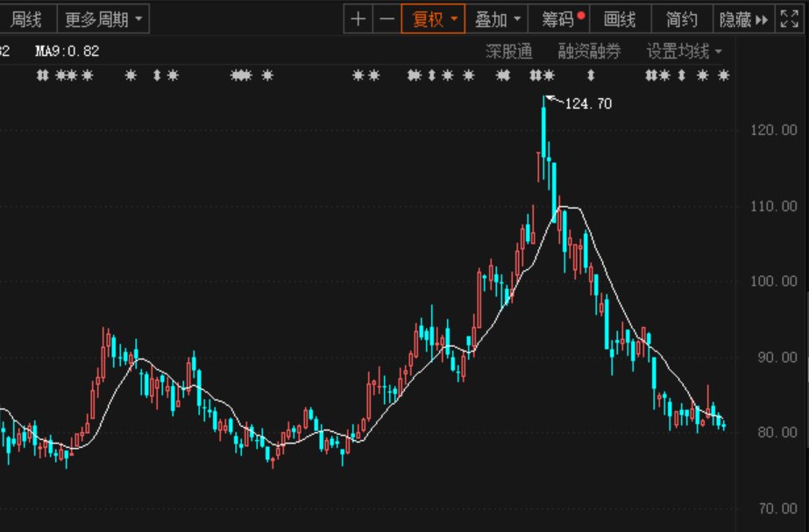Screen dimensions: 809x532
Task: Select the 画线 drawing tool
Action: pyautogui.click(x=620, y=19)
